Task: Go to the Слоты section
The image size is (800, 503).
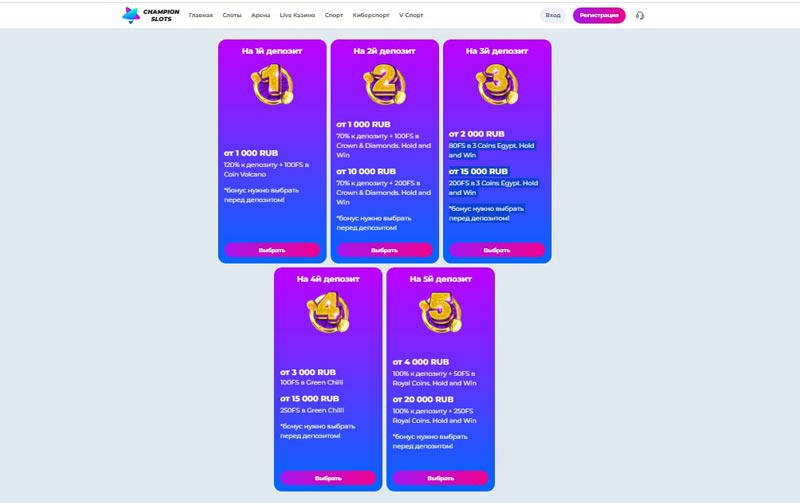Action: point(232,15)
